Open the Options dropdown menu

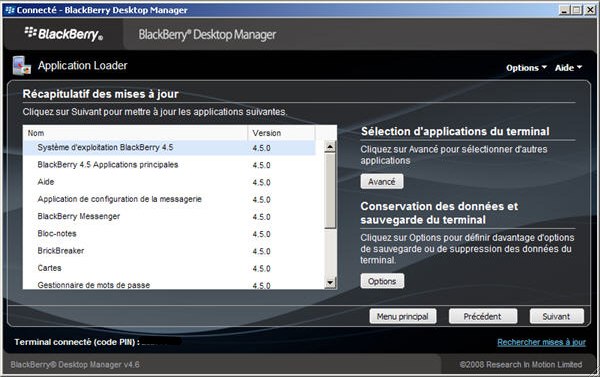(526, 68)
